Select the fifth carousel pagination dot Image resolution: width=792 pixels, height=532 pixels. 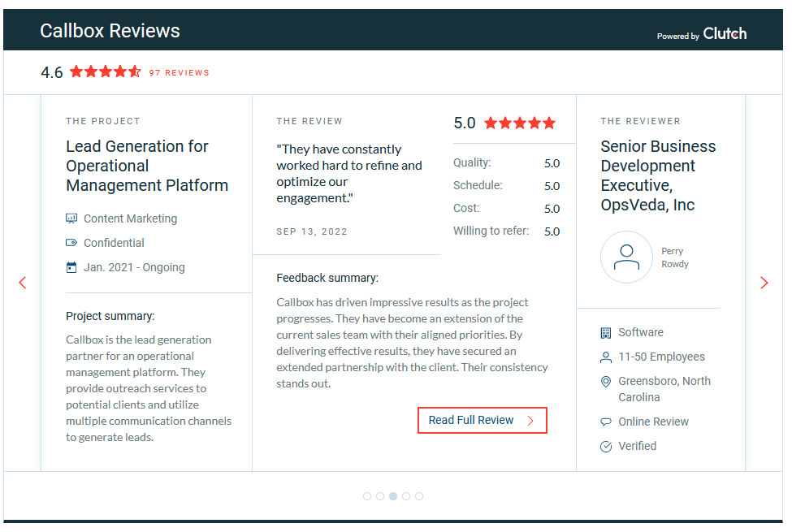pos(419,496)
